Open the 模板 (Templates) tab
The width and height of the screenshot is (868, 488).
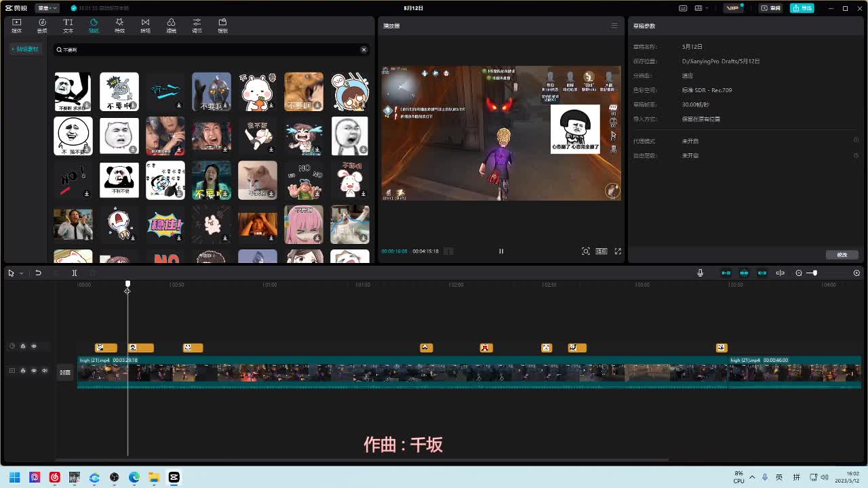(222, 26)
